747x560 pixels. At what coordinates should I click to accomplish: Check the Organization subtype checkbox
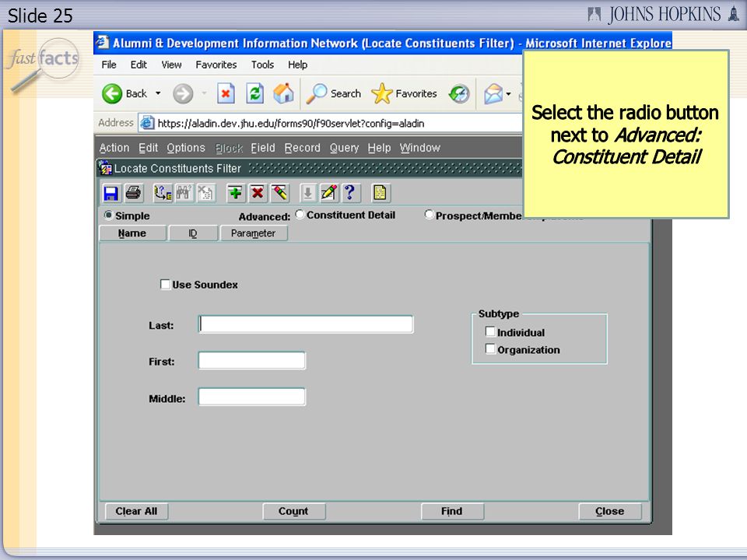(490, 348)
